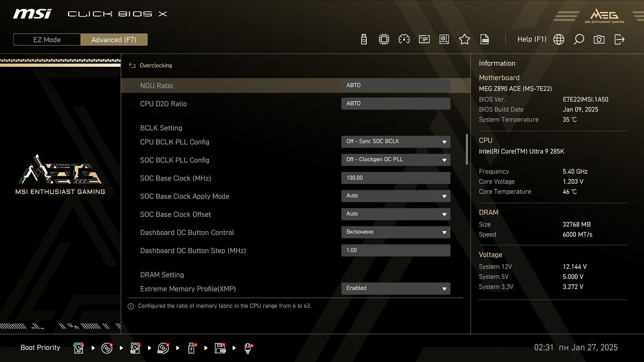Screen dimensions: 644x362
Task: Select the SOC Base Clock (MHz) label
Action: point(175,178)
